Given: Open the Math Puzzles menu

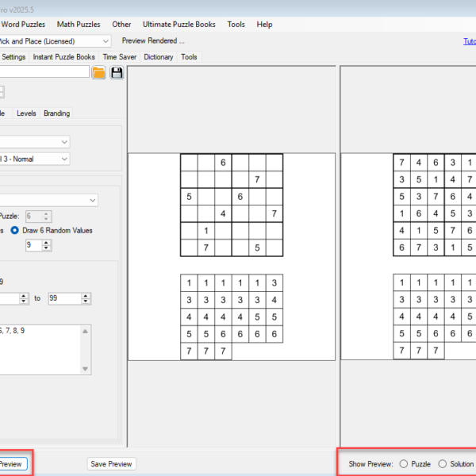Looking at the screenshot, I should pos(79,25).
